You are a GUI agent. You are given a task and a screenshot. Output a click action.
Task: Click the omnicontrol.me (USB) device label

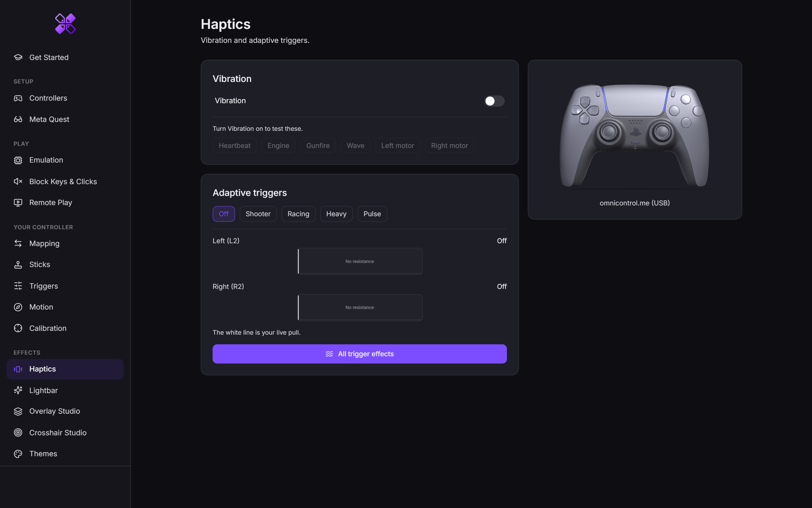pos(634,203)
